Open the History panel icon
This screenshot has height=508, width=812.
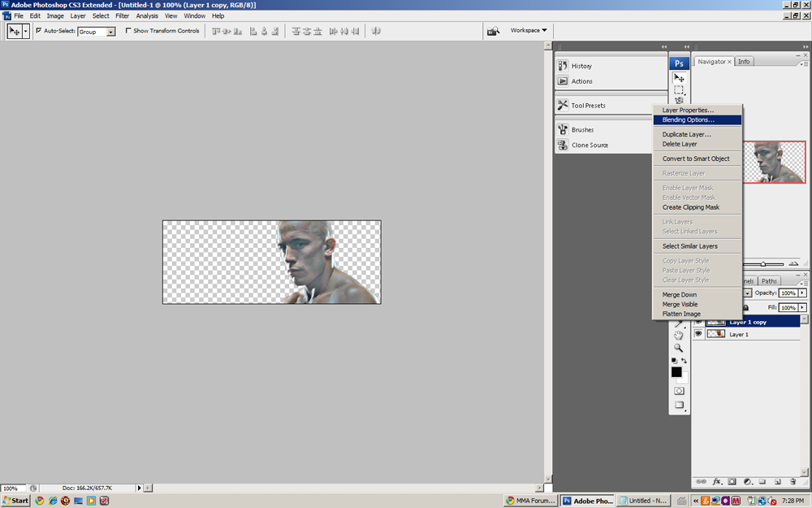[563, 66]
